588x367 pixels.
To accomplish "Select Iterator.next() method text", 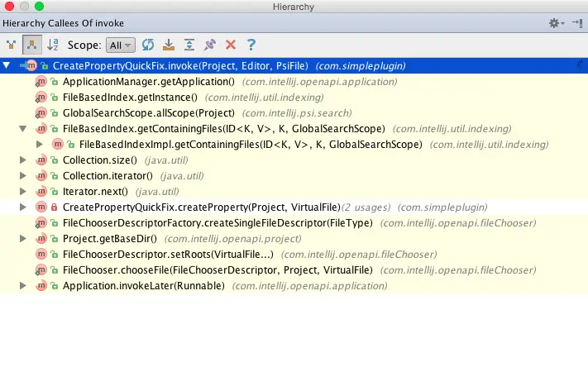I will pos(95,192).
